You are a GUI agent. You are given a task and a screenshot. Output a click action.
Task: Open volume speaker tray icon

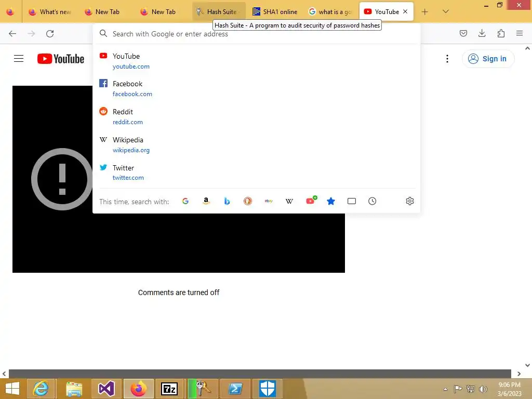coord(483,389)
